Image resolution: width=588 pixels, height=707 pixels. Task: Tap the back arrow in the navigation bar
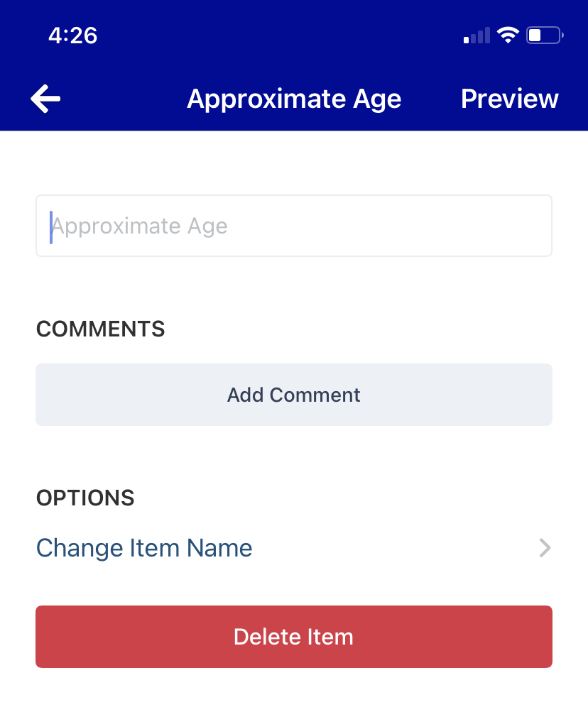(45, 98)
